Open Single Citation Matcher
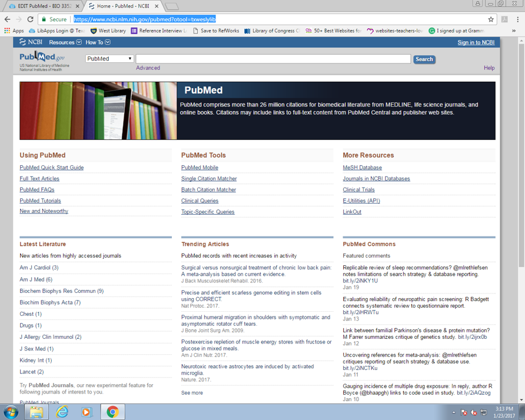Image resolution: width=525 pixels, height=420 pixels. (209, 178)
